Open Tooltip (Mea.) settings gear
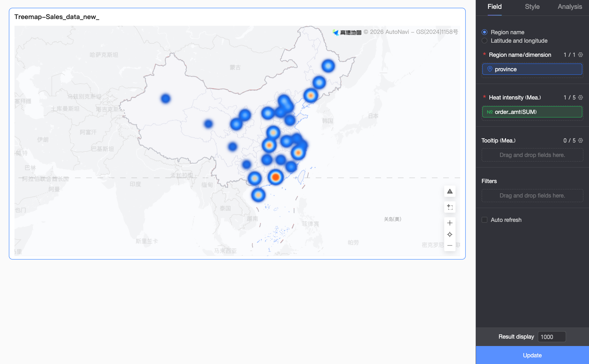Image resolution: width=589 pixels, height=364 pixels. tap(581, 140)
